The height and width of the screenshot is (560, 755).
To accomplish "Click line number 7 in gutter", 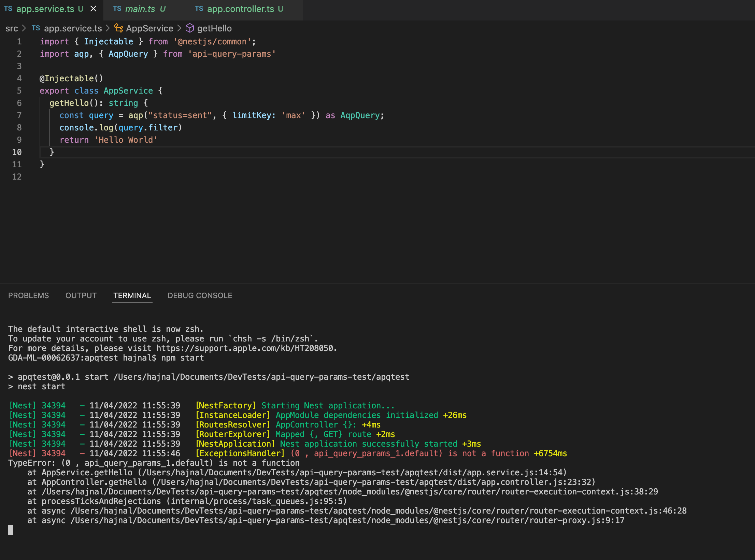I will pyautogui.click(x=19, y=115).
